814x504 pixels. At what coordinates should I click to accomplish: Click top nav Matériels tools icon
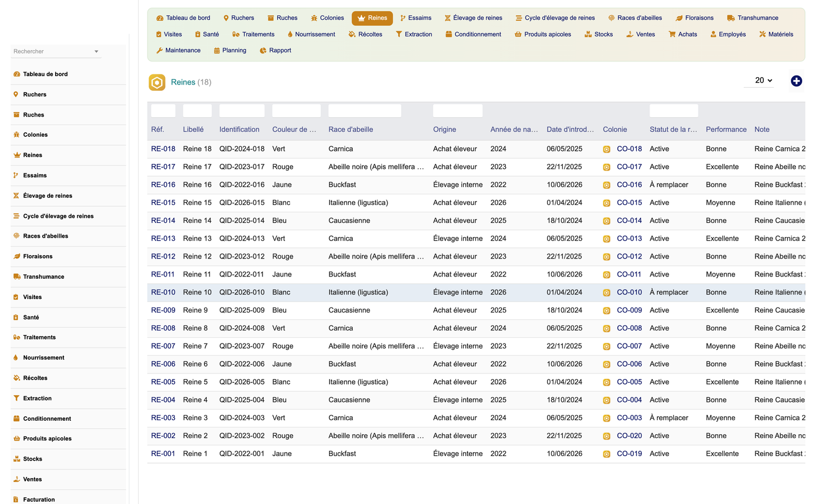(763, 34)
